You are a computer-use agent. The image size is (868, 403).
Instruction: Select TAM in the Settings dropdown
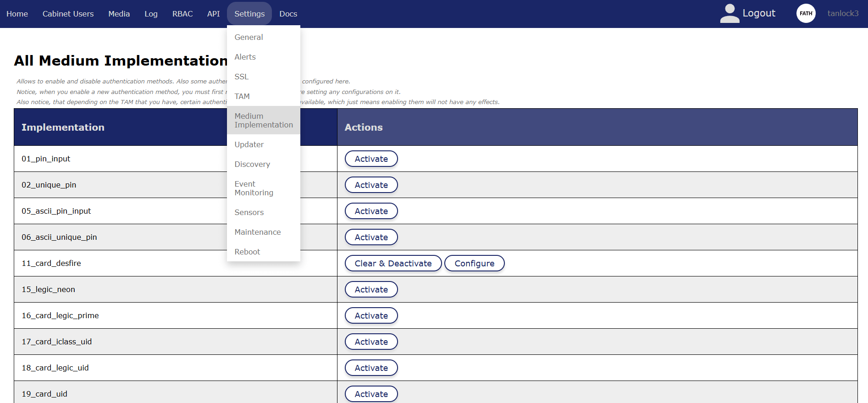[x=242, y=96]
